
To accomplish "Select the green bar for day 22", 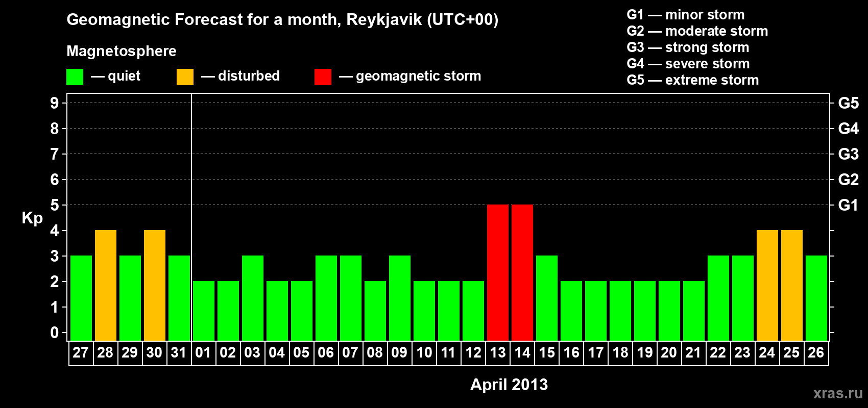I will tap(718, 298).
